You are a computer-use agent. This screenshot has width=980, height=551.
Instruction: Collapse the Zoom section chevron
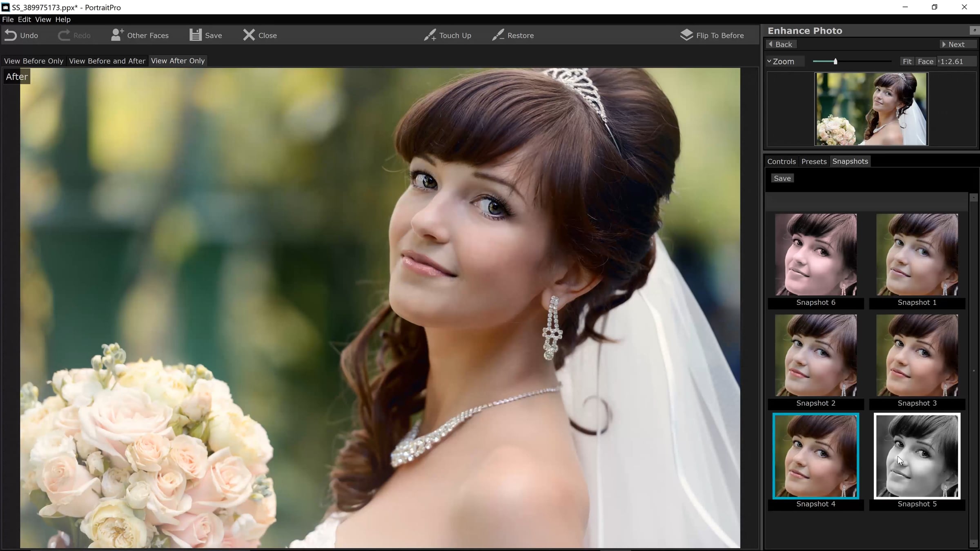coord(769,61)
